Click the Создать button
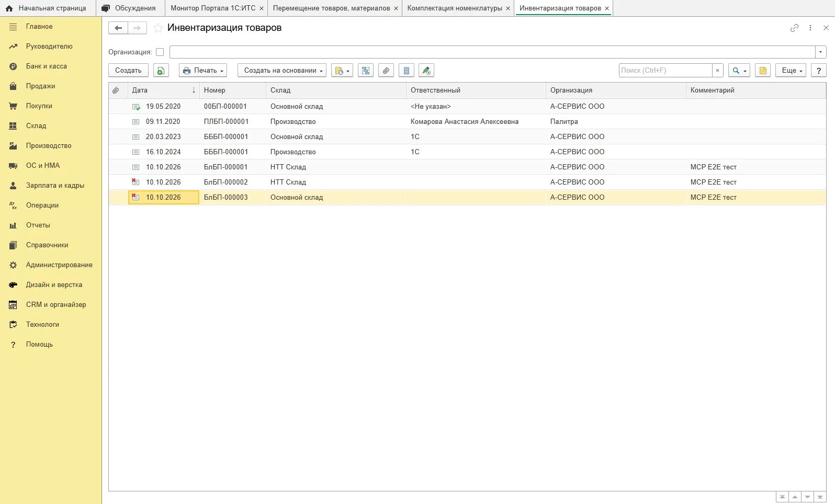This screenshot has height=504, width=835. click(128, 71)
